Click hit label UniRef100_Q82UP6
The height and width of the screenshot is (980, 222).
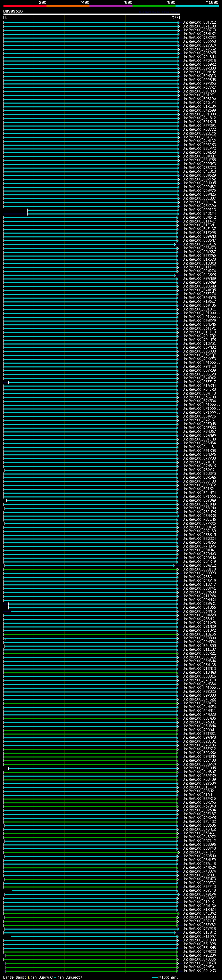tap(199, 512)
